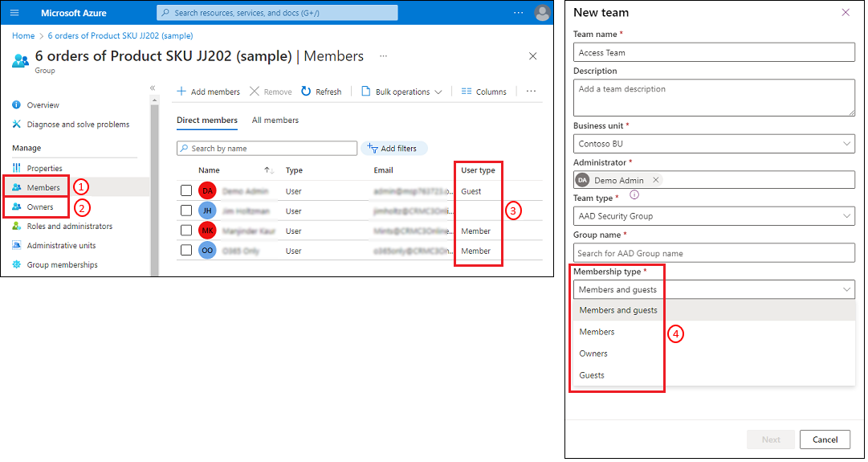The width and height of the screenshot is (868, 462).
Task: Click the User type column header
Action: (x=478, y=170)
